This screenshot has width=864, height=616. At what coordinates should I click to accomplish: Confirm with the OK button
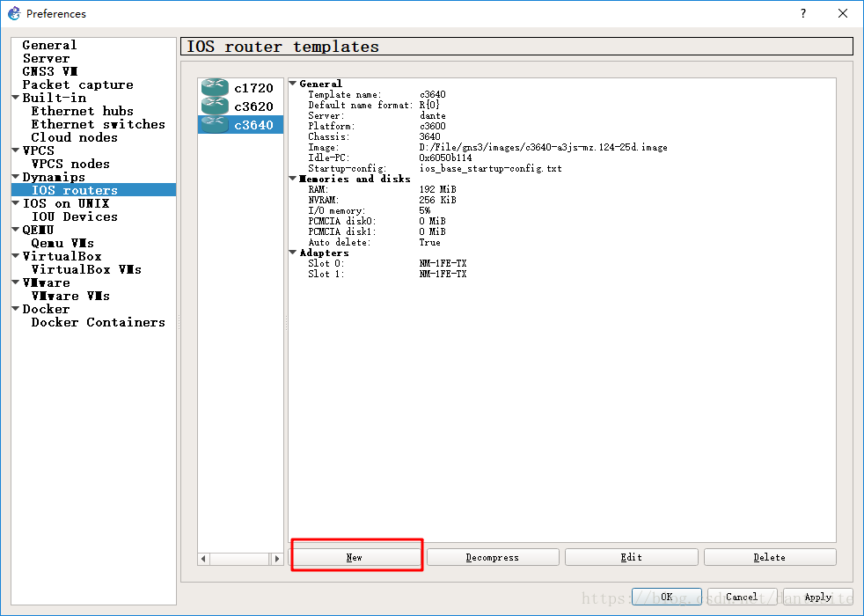(667, 597)
